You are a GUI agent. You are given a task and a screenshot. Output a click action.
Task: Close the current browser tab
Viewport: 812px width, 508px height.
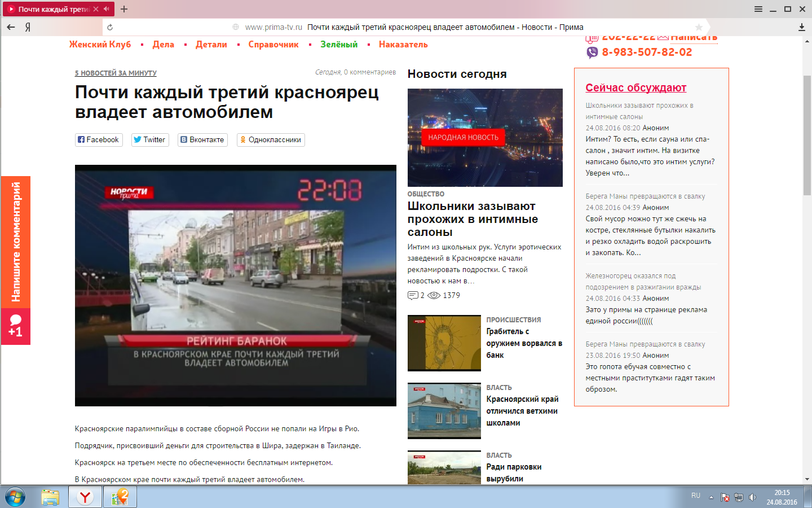tap(96, 9)
